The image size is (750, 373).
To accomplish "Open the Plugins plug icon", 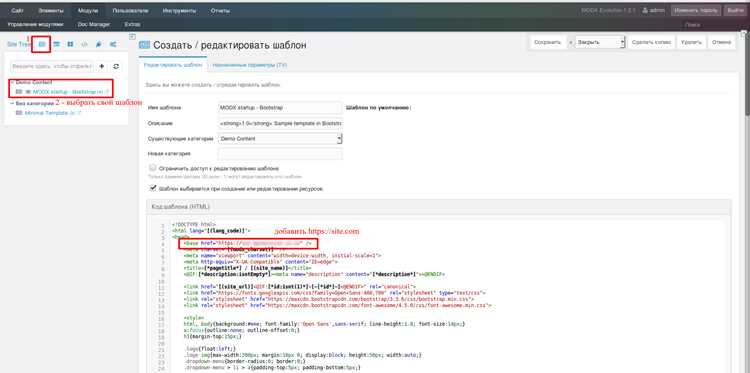I will (99, 44).
